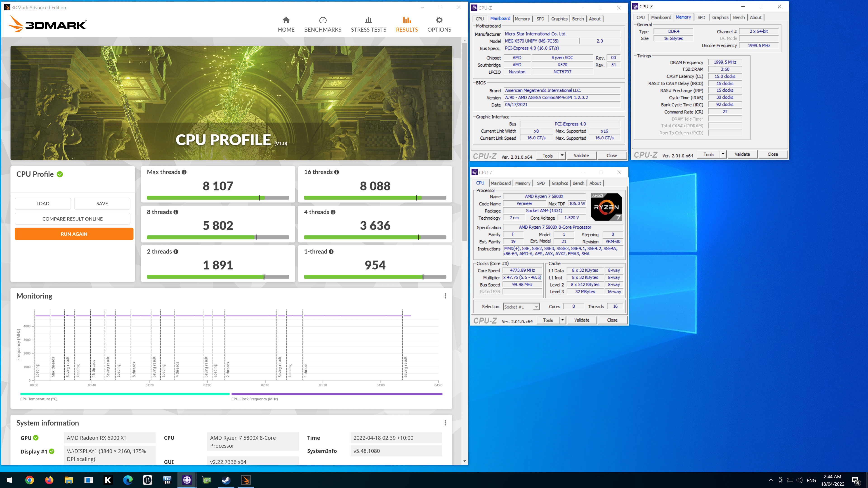This screenshot has width=868, height=488.
Task: Launch Google Chrome from taskbar
Action: click(x=30, y=480)
